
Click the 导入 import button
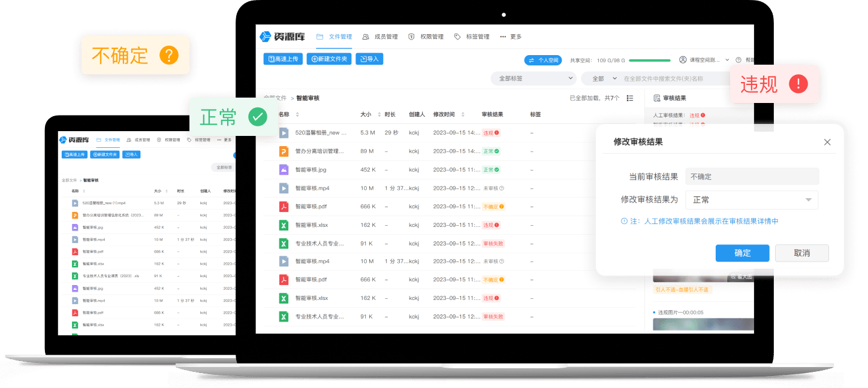tap(369, 59)
